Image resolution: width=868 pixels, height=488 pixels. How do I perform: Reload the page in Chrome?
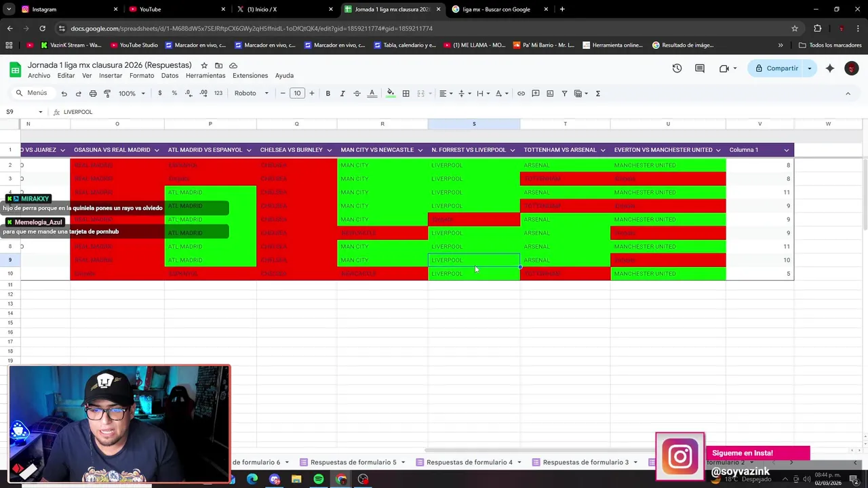(x=42, y=28)
